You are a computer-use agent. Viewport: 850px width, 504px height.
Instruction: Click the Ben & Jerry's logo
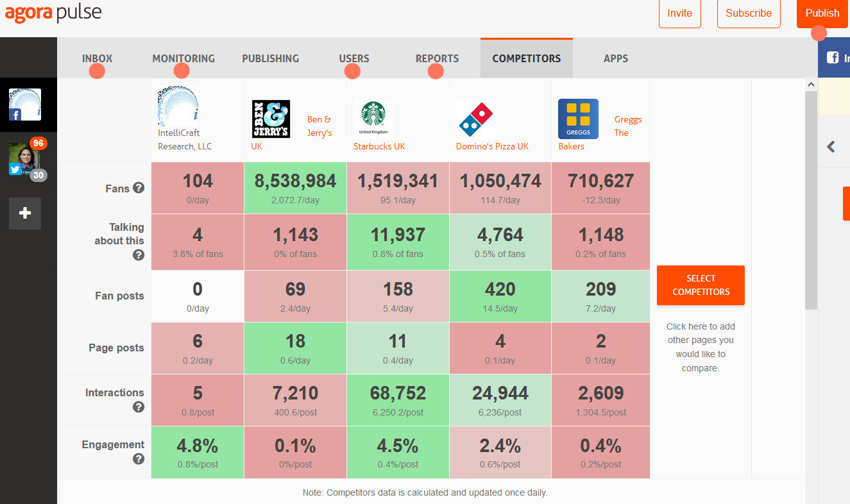click(x=271, y=119)
